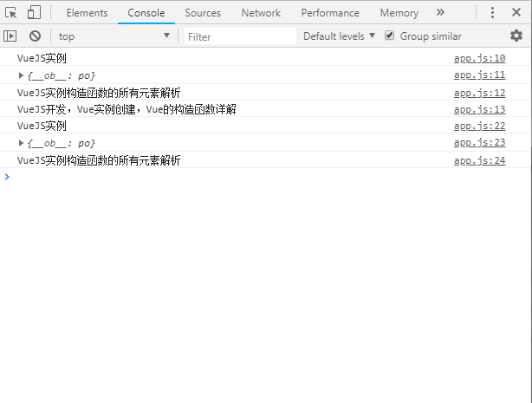This screenshot has width=532, height=403.
Task: Open the Performance tab
Action: [330, 13]
